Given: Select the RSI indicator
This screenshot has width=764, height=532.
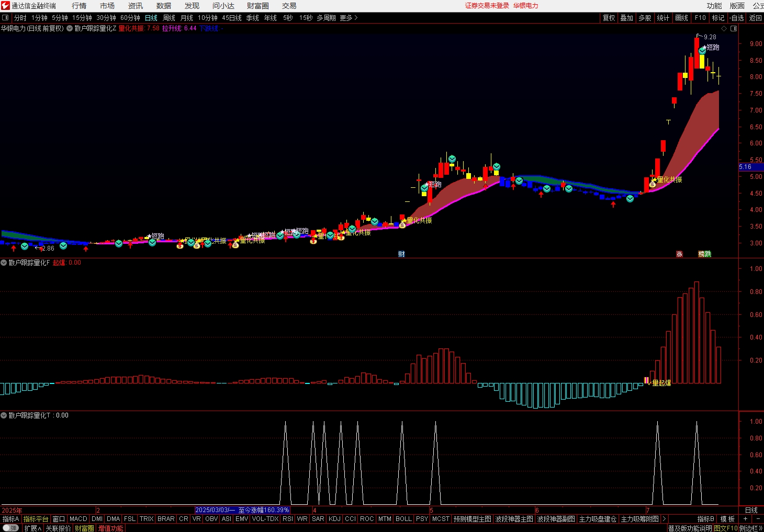Looking at the screenshot, I should click(288, 519).
